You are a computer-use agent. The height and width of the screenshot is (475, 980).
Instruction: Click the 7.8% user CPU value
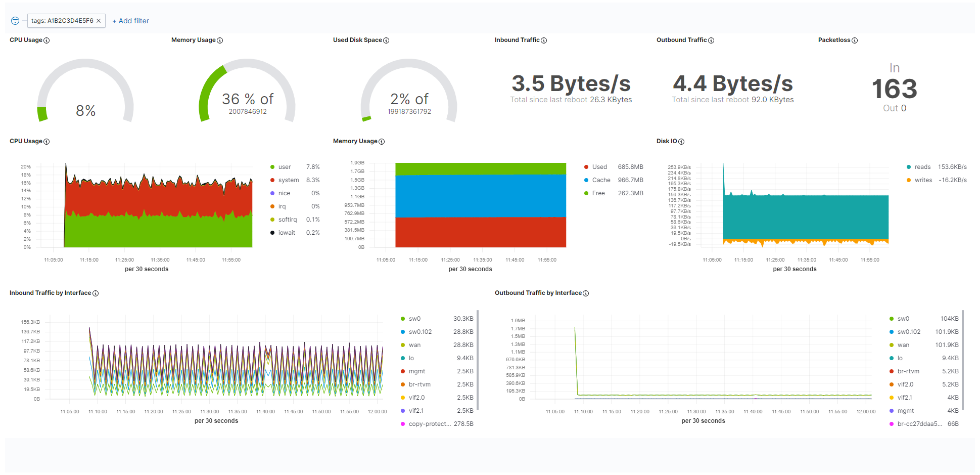tap(313, 167)
